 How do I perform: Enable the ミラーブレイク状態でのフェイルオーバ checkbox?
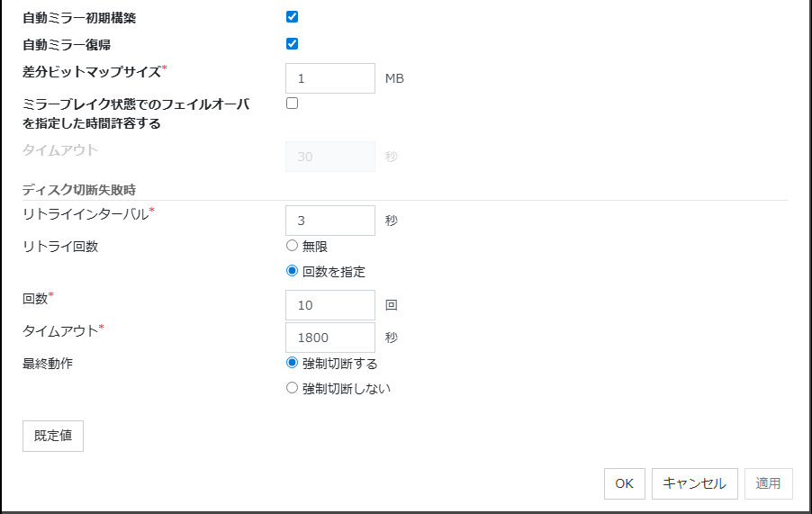[x=292, y=103]
